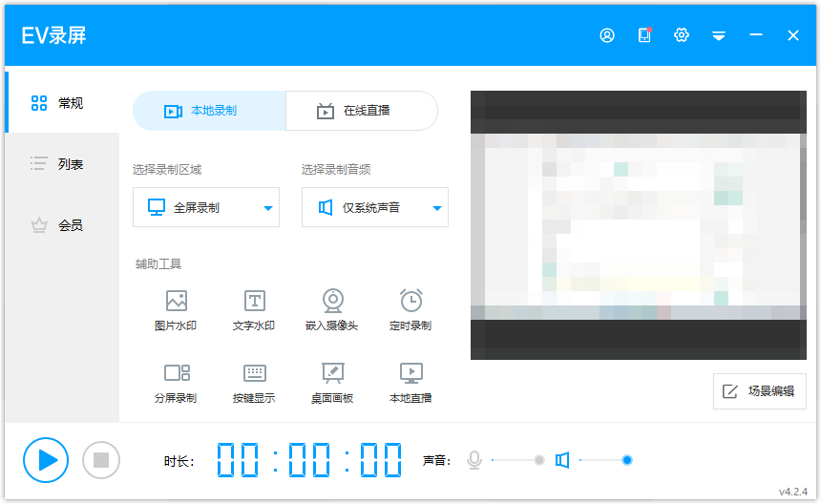
Task: Toggle the microphone icon
Action: (474, 460)
